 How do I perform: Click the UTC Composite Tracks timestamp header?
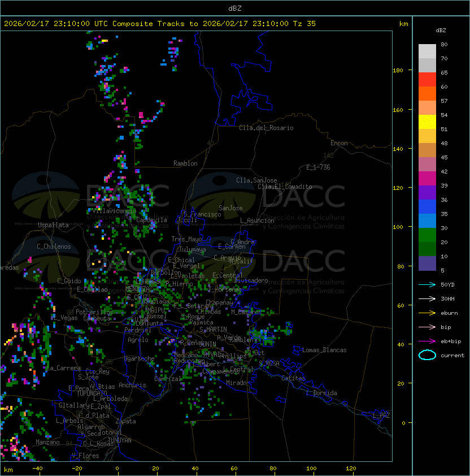coord(160,24)
